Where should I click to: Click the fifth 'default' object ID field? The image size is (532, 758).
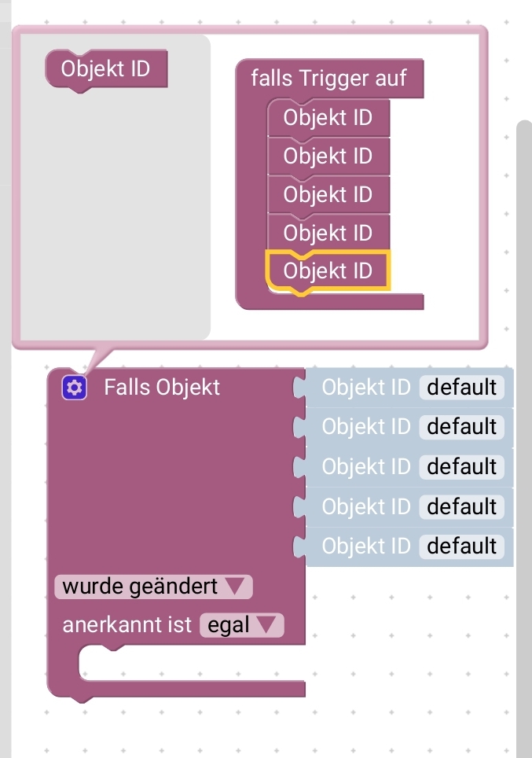tap(461, 546)
